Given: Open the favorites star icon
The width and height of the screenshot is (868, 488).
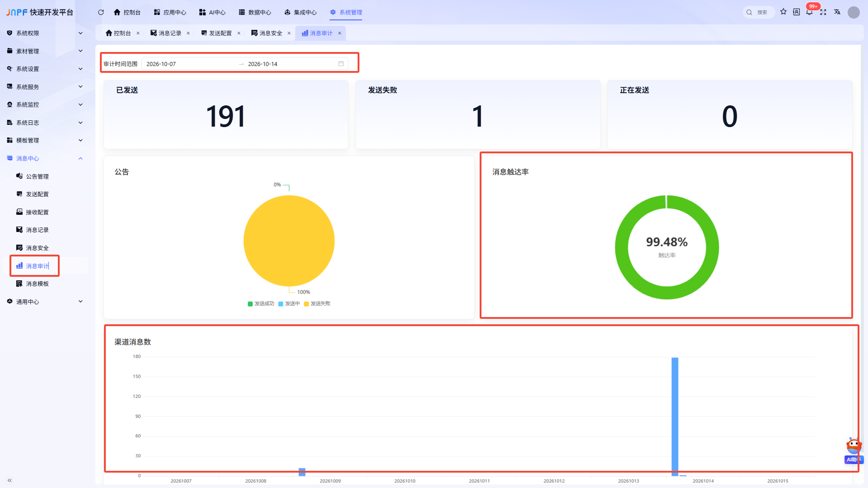Looking at the screenshot, I should pos(783,12).
